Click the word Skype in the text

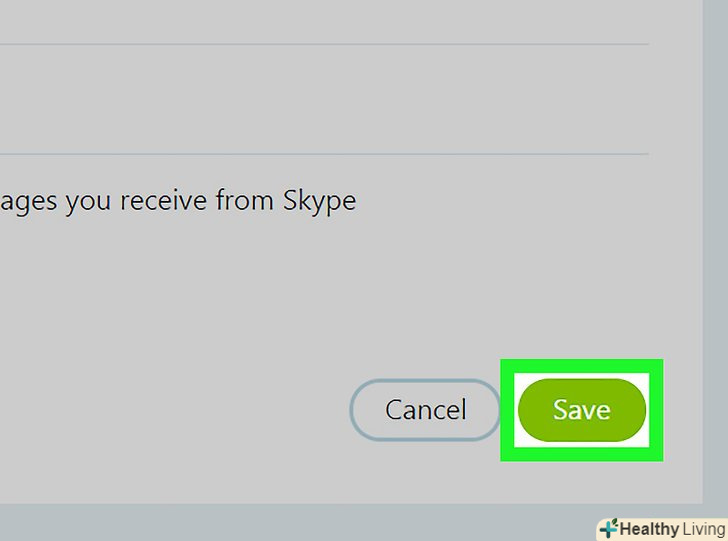(320, 200)
